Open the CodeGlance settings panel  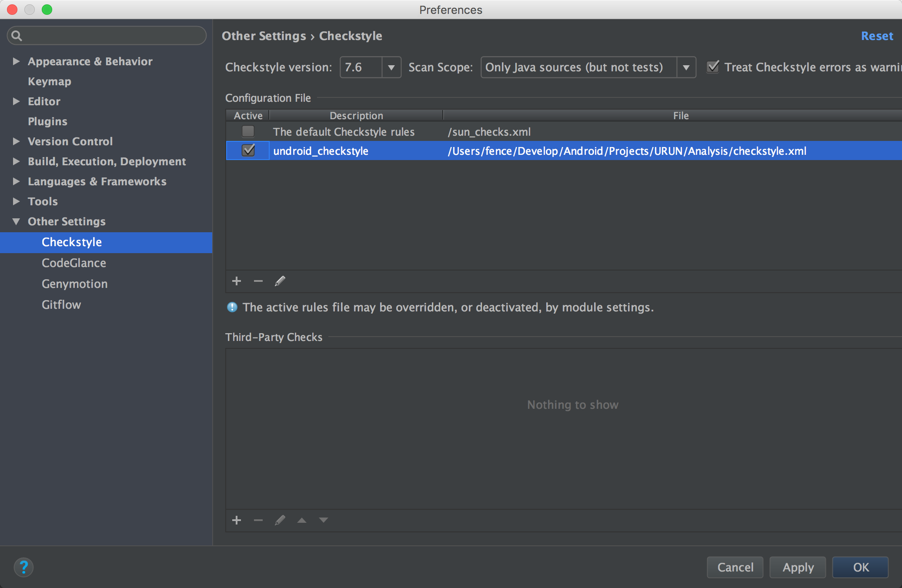(74, 262)
